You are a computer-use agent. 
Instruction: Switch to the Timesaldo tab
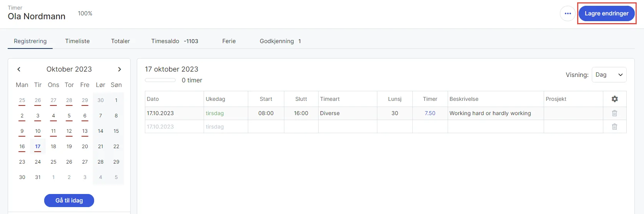tap(174, 41)
